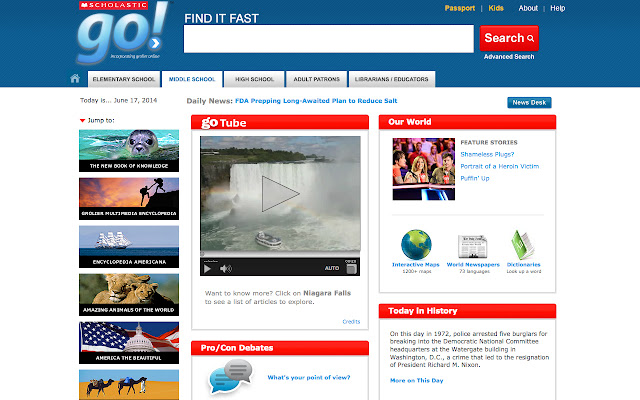640x400 pixels.
Task: Click What's your point of view? link
Action: click(x=309, y=378)
